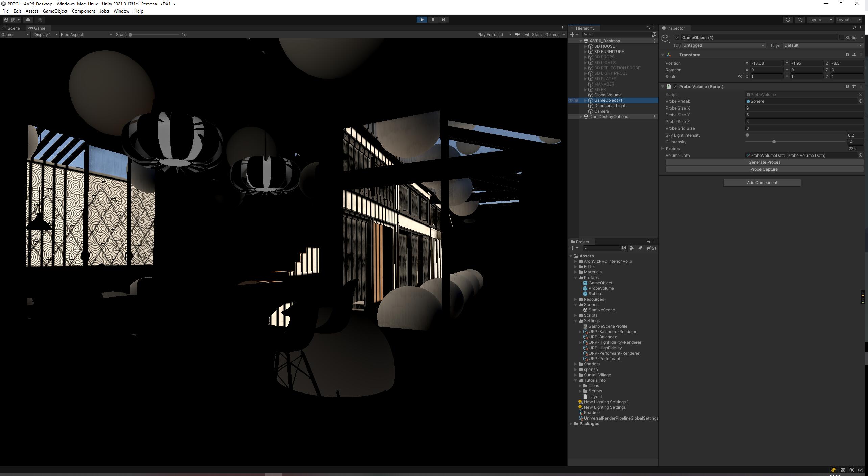Image resolution: width=868 pixels, height=476 pixels.
Task: Open Game view panel options menu
Action: tap(563, 28)
